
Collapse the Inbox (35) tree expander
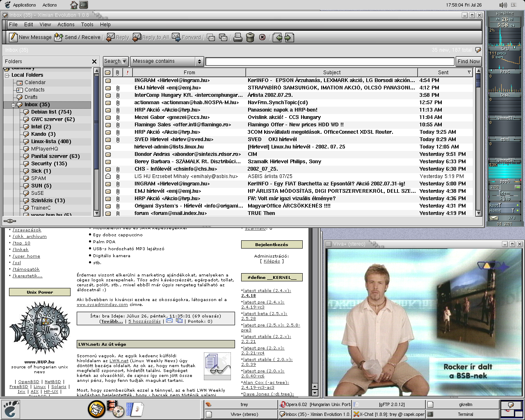13,105
